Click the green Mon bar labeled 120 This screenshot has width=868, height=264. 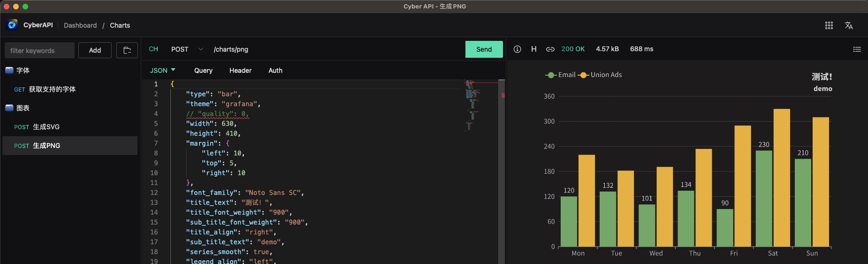[569, 221]
